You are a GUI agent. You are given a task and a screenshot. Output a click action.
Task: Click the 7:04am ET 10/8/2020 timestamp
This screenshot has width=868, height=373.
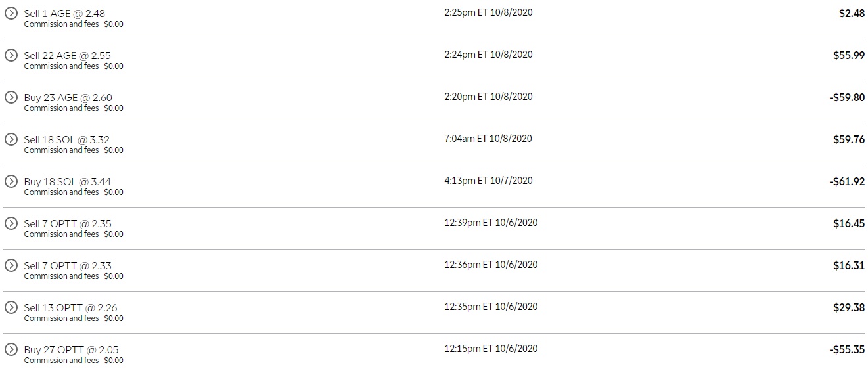click(488, 139)
